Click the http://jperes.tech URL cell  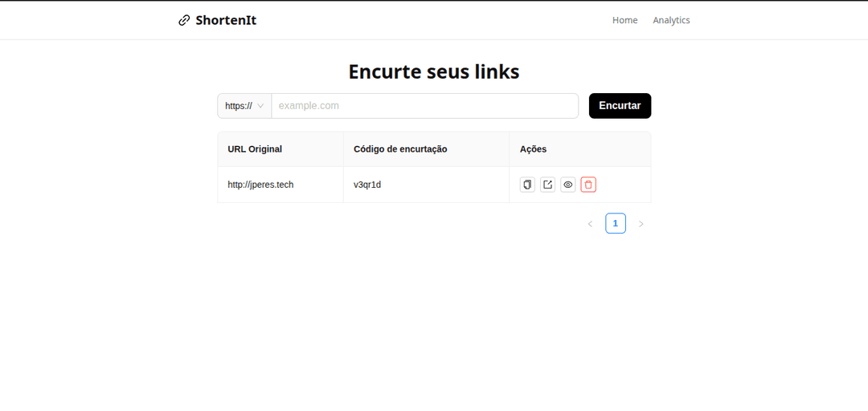click(x=260, y=185)
